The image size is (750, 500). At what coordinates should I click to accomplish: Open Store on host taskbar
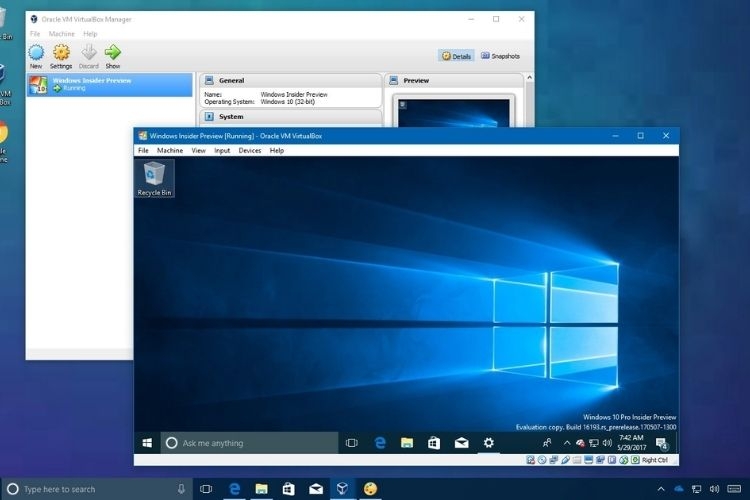click(288, 489)
